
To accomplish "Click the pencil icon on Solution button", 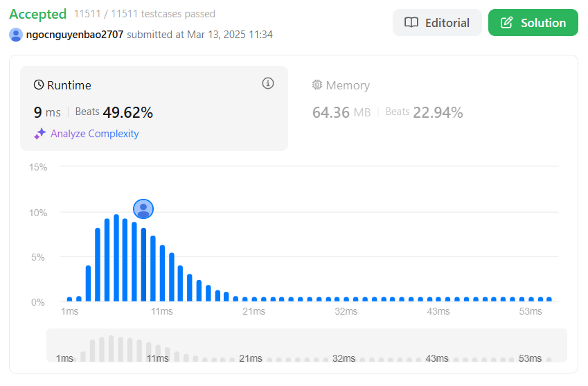I will click(507, 22).
